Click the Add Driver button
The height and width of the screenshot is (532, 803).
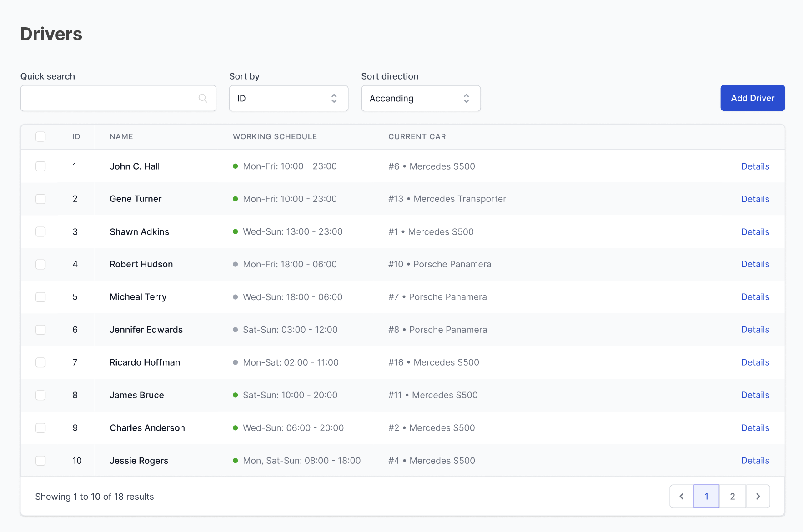click(x=753, y=98)
